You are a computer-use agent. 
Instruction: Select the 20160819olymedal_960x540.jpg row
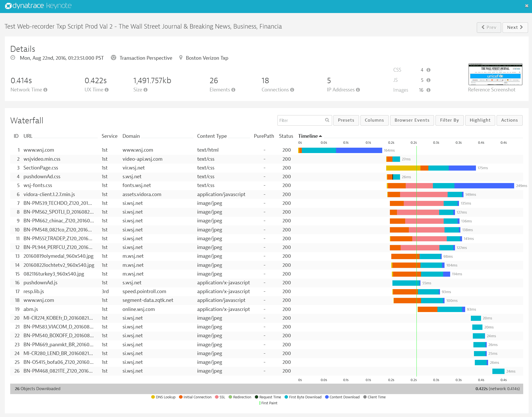(x=266, y=256)
